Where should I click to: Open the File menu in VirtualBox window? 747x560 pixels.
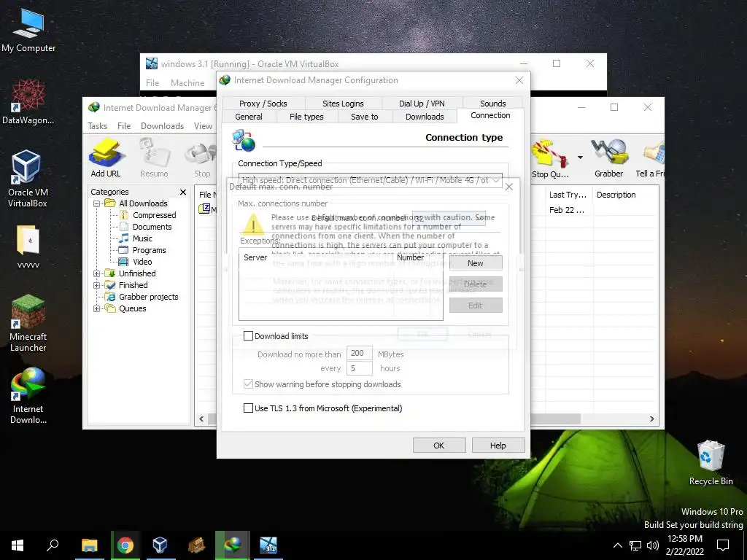[152, 83]
